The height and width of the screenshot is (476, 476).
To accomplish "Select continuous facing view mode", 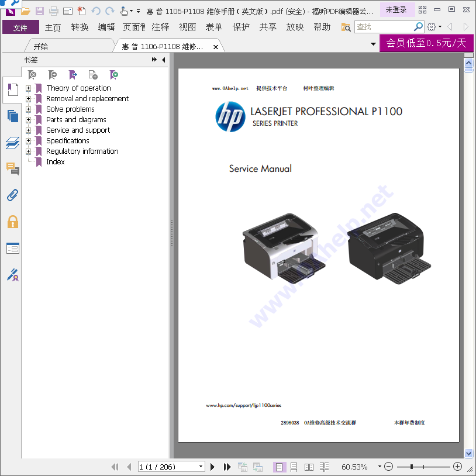I will click(x=324, y=467).
